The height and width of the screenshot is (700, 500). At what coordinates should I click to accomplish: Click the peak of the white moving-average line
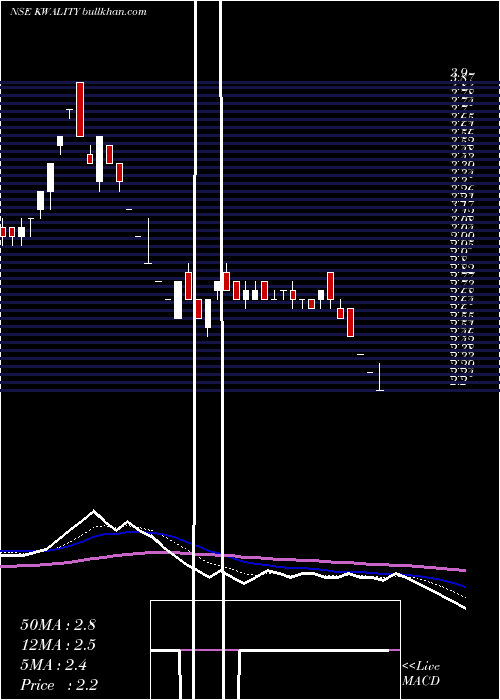tap(93, 510)
